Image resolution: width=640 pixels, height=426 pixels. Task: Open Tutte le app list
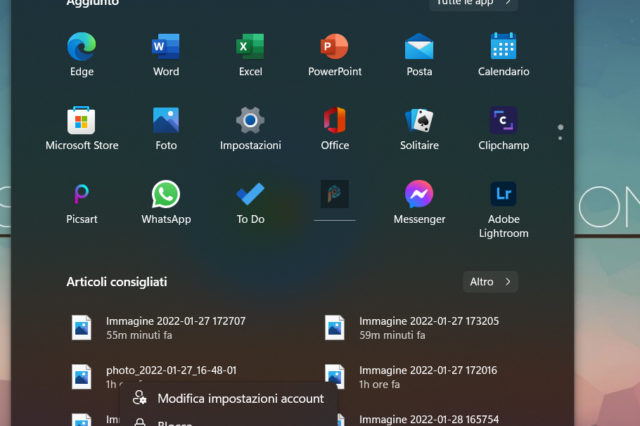click(473, 3)
